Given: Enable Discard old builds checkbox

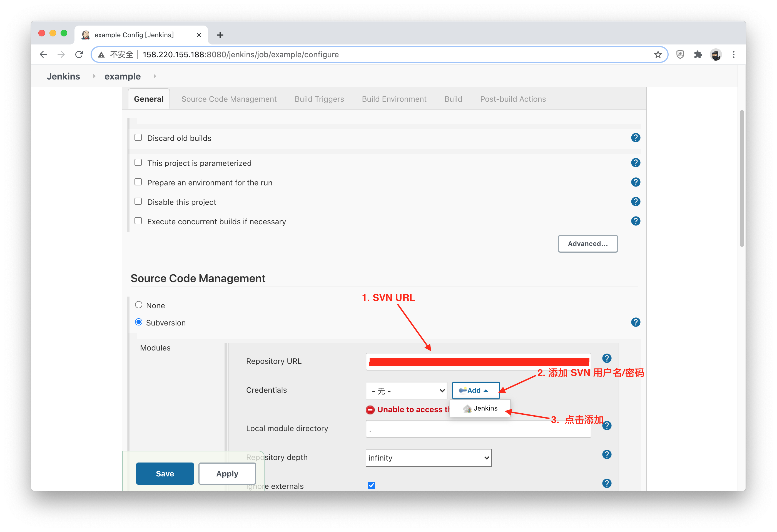Looking at the screenshot, I should click(138, 137).
